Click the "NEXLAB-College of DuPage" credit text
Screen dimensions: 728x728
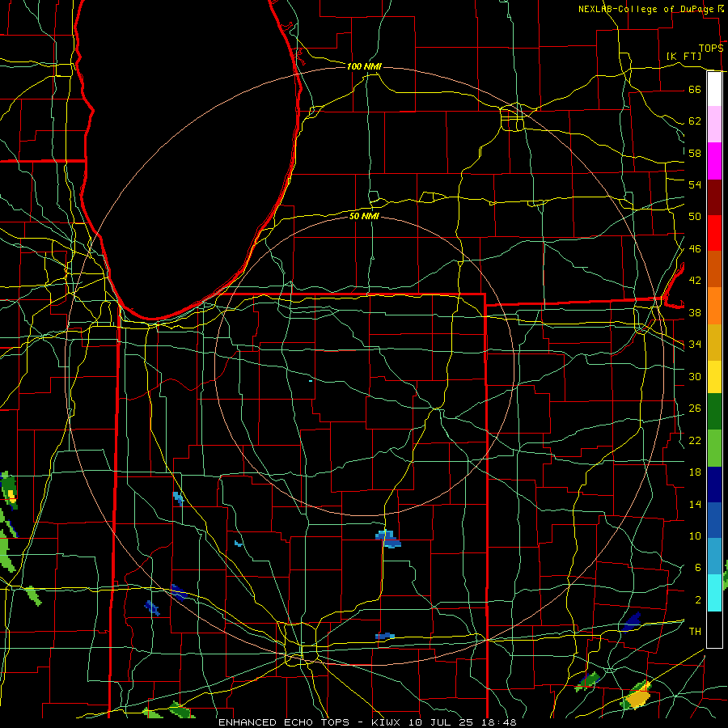coord(647,9)
